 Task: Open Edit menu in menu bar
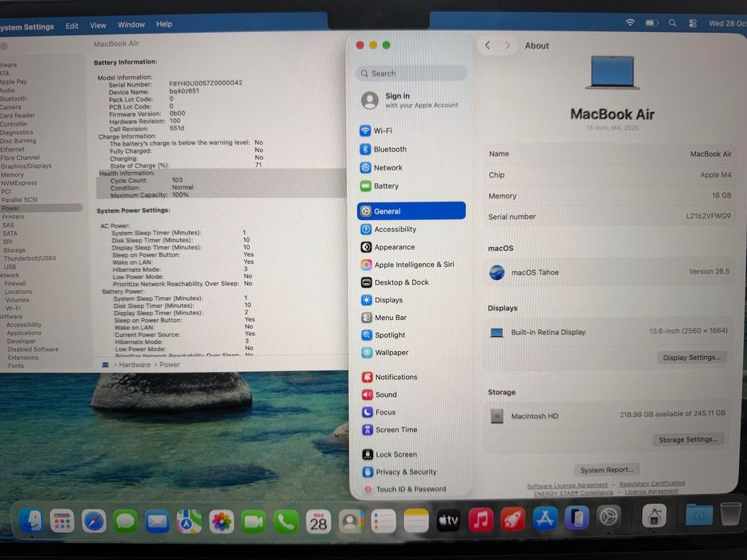(x=72, y=26)
